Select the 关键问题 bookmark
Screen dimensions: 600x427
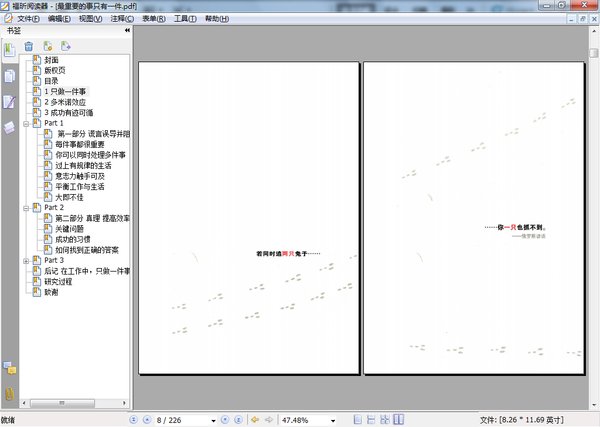pyautogui.click(x=69, y=229)
